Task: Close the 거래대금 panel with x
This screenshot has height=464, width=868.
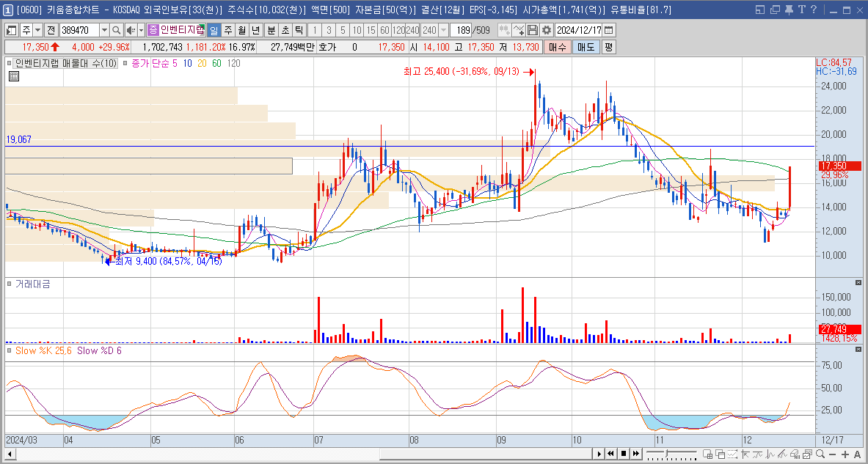Action: click(x=858, y=283)
